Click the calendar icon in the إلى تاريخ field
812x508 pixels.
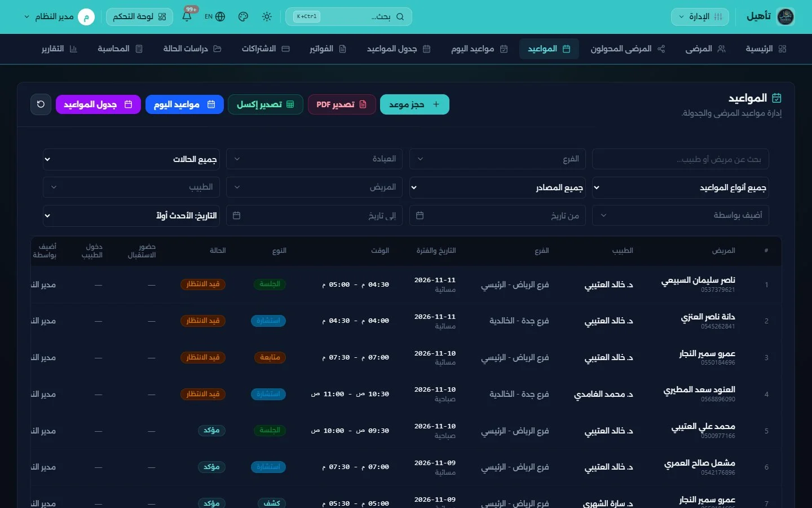[x=237, y=216]
